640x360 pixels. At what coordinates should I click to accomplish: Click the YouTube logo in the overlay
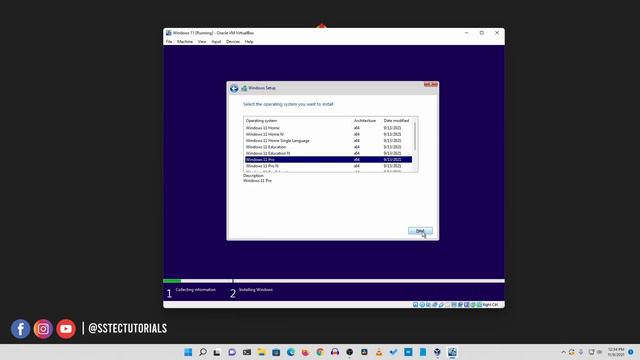click(x=66, y=329)
